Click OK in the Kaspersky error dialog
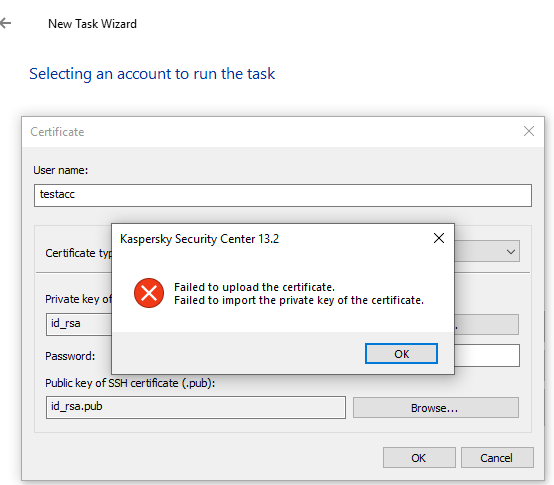The width and height of the screenshot is (554, 485). [x=401, y=354]
